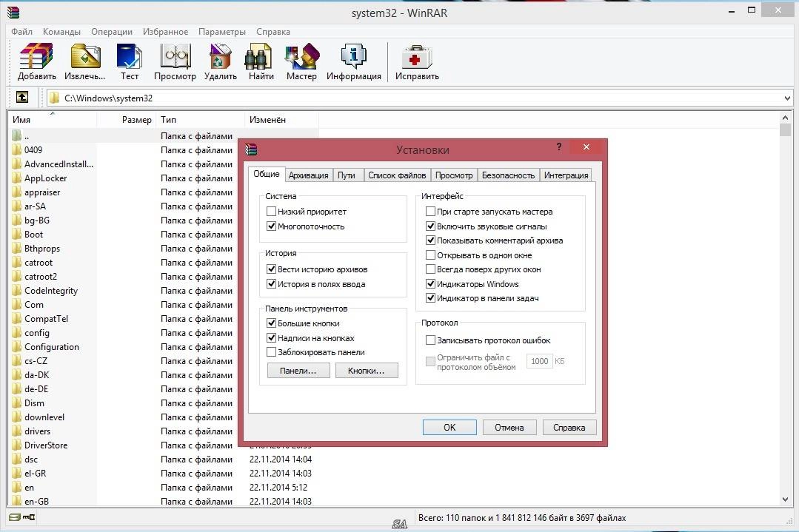
Task: Enable Записывать протокол ошибок checkbox
Action: click(x=430, y=340)
